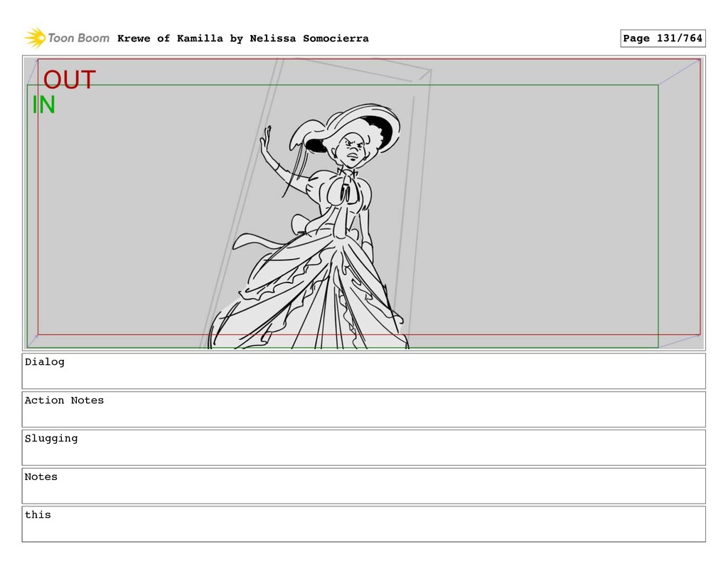Click the red OUT camera label

click(x=70, y=80)
